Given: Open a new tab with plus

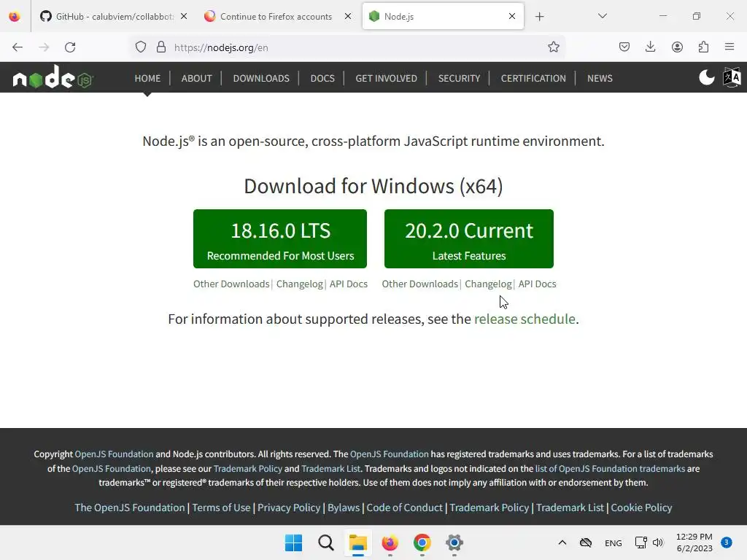Looking at the screenshot, I should 539,17.
